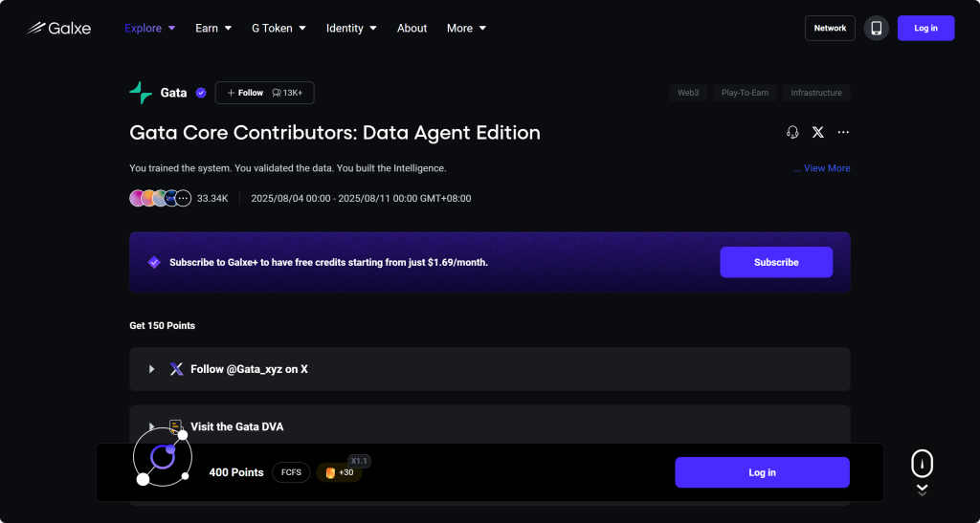This screenshot has width=980, height=523.
Task: Select the Web3 tag
Action: pyautogui.click(x=688, y=93)
